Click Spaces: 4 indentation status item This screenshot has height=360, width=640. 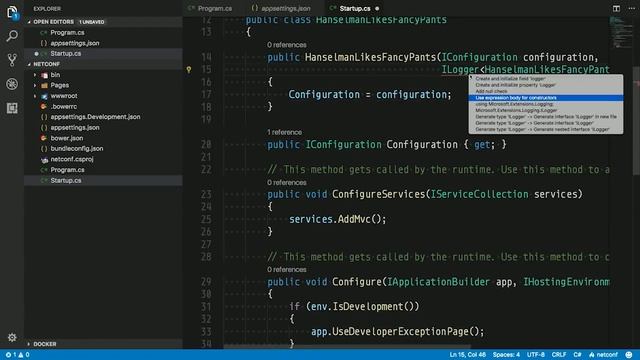506,355
